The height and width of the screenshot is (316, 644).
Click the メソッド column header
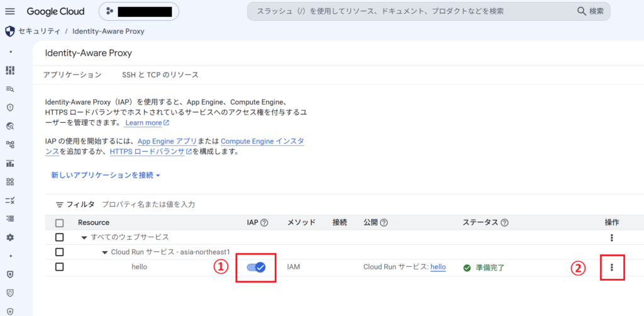301,223
